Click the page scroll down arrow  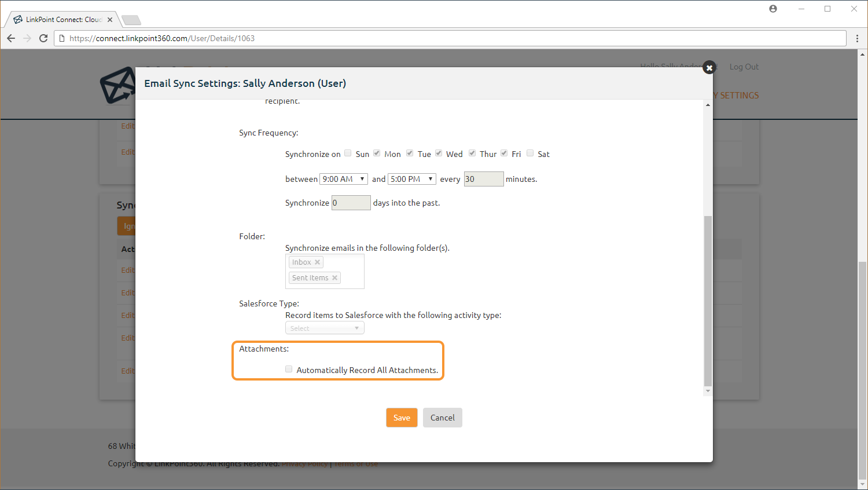[x=863, y=485]
